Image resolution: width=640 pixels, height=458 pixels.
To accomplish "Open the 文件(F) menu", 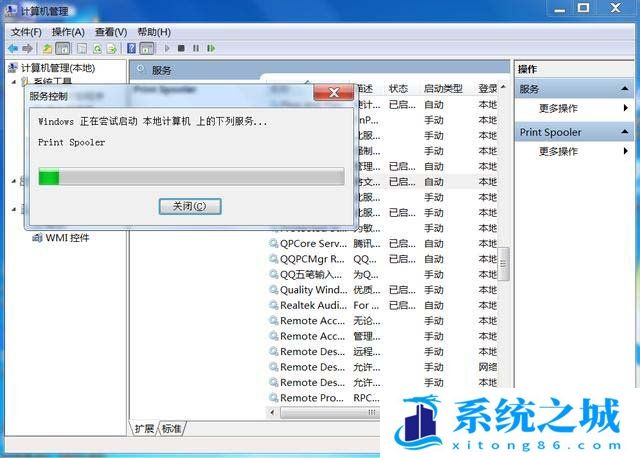I will pos(26,32).
